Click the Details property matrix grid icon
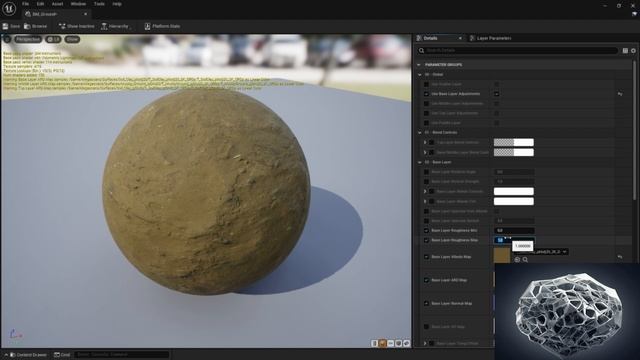The height and width of the screenshot is (360, 640). [625, 51]
